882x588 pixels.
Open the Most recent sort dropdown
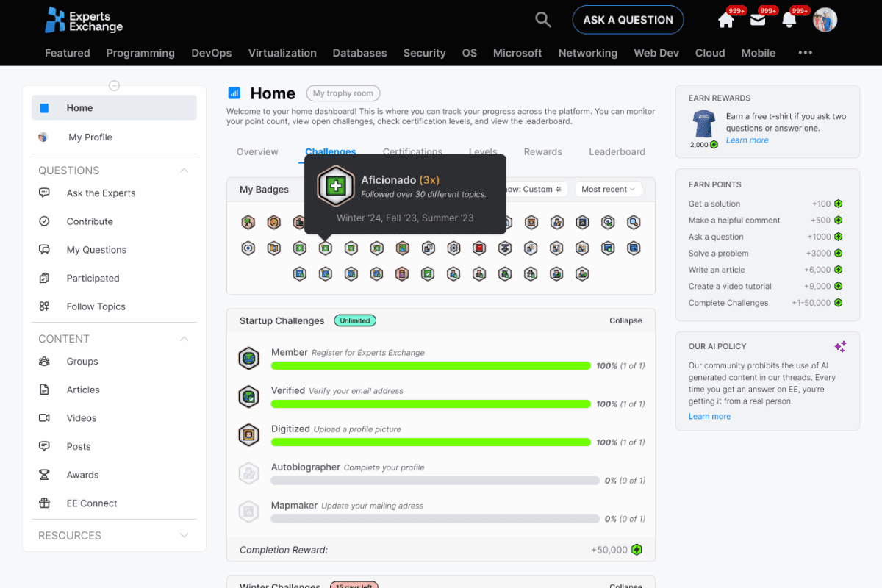609,189
